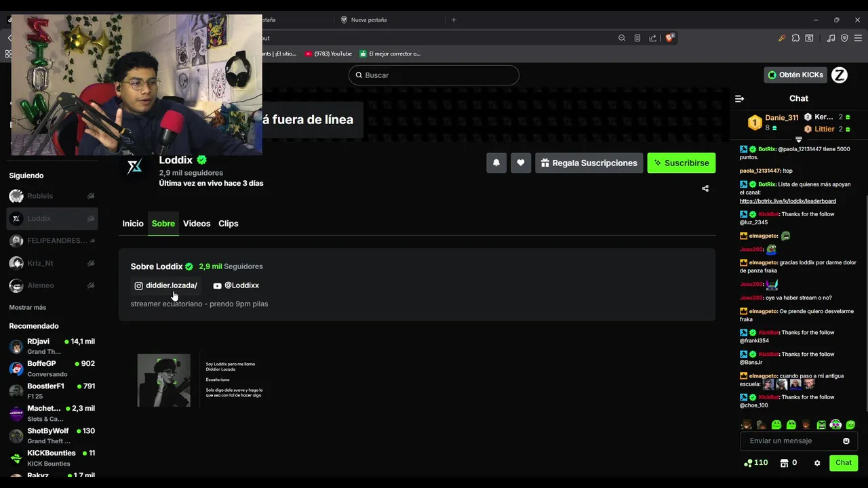868x488 pixels.
Task: Collapse the chat panel arrow icon
Action: click(x=740, y=98)
